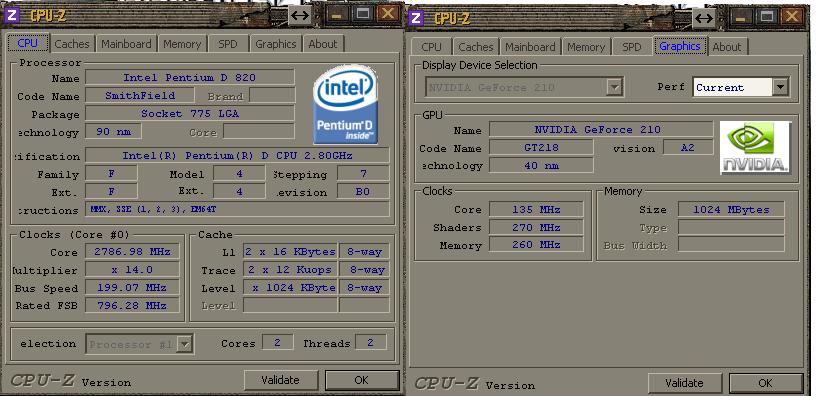Switch to Caches tab in left window
This screenshot has width=816, height=396.
click(72, 44)
